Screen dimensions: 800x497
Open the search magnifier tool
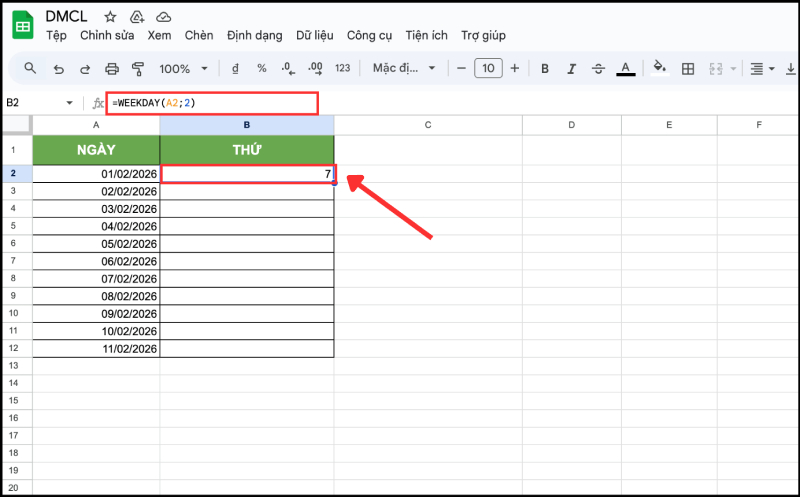pyautogui.click(x=30, y=69)
